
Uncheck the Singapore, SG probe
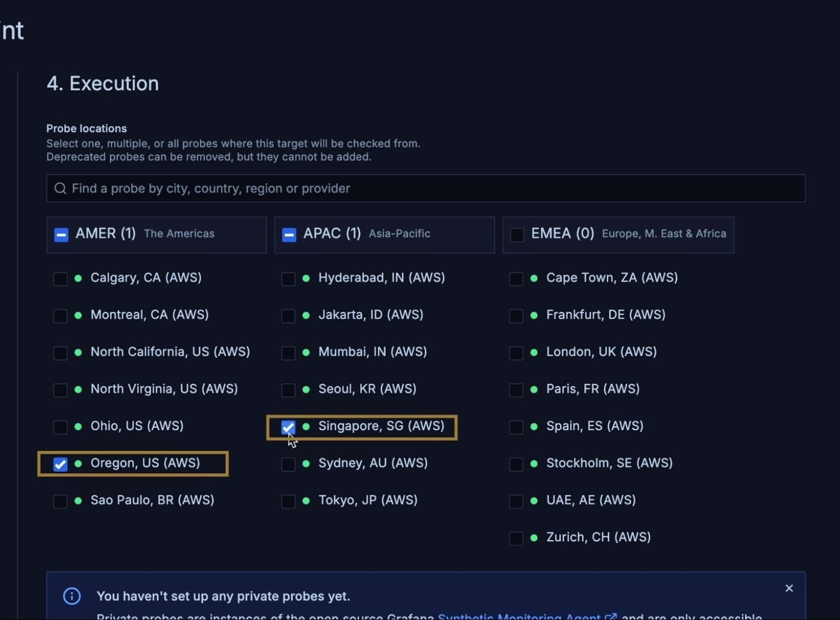coord(288,427)
